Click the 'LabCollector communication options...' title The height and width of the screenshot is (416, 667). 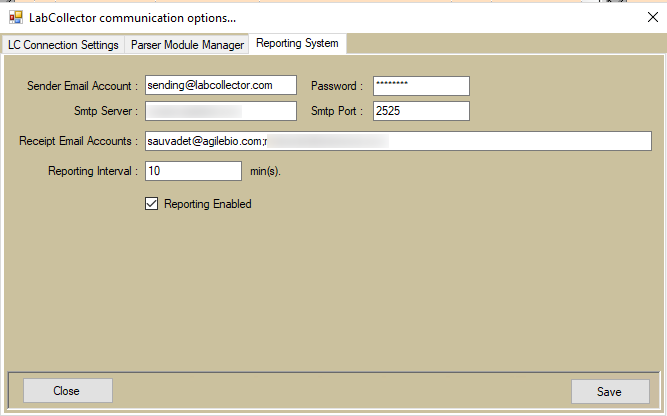[x=132, y=18]
